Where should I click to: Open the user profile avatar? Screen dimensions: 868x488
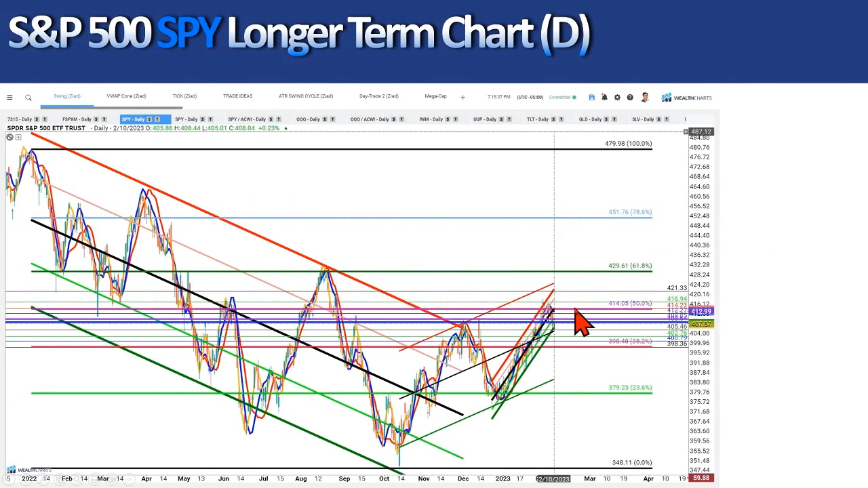point(645,98)
